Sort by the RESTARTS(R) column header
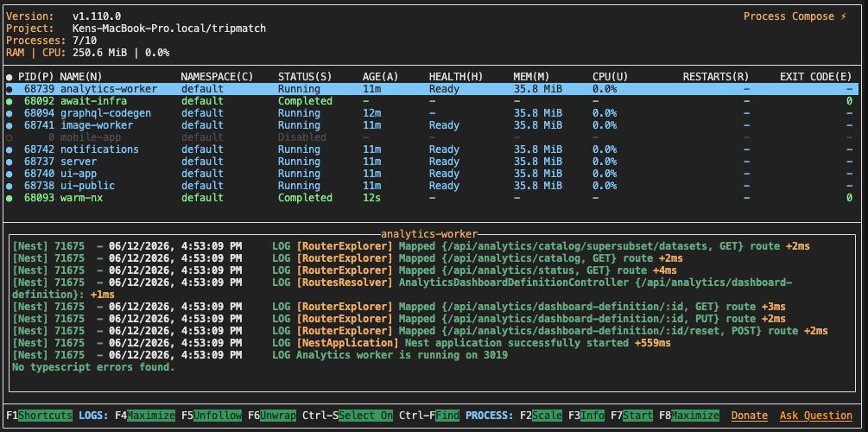 [716, 77]
